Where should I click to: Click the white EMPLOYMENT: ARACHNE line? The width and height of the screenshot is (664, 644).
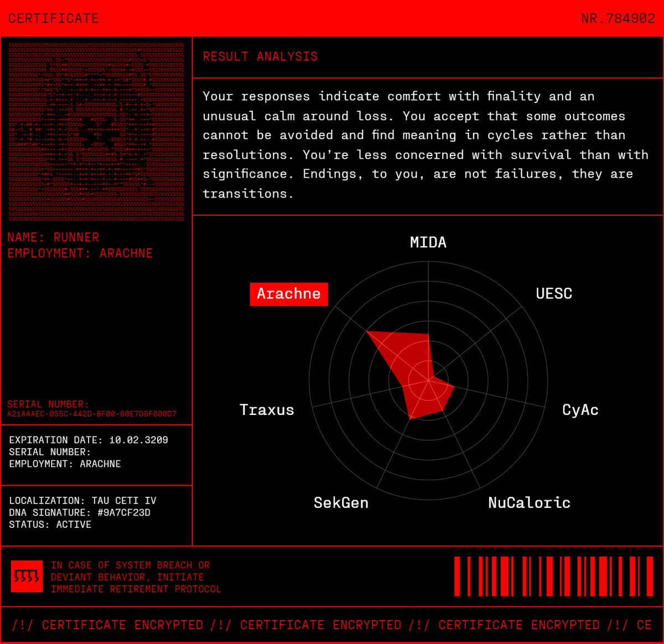pos(65,464)
